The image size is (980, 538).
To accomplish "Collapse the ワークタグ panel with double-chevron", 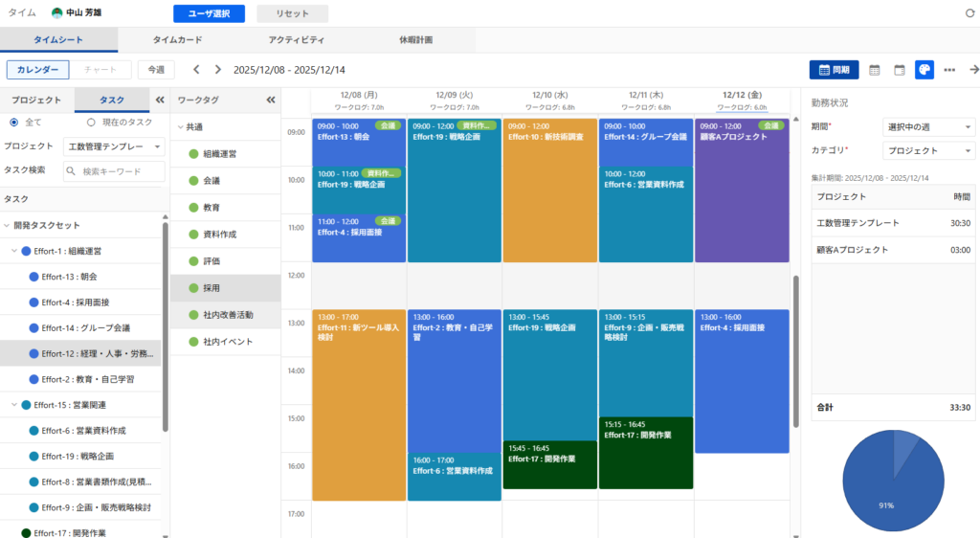I will 270,100.
